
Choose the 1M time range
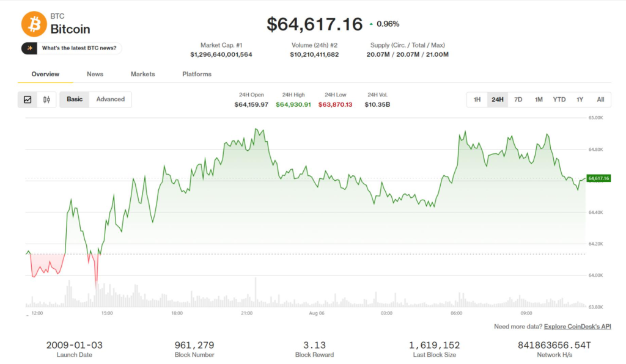539,100
